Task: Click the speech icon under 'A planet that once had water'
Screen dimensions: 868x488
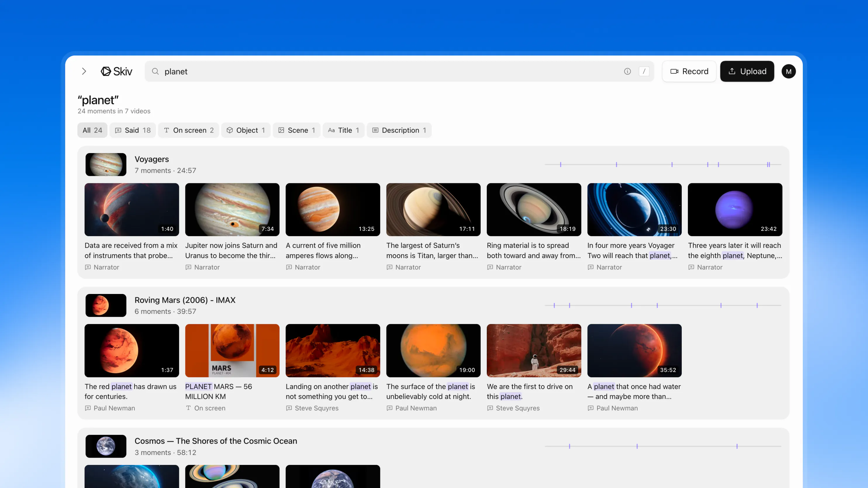Action: coord(591,408)
